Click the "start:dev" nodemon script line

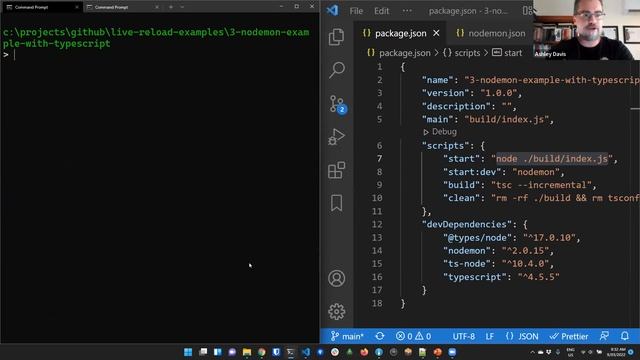click(x=504, y=172)
